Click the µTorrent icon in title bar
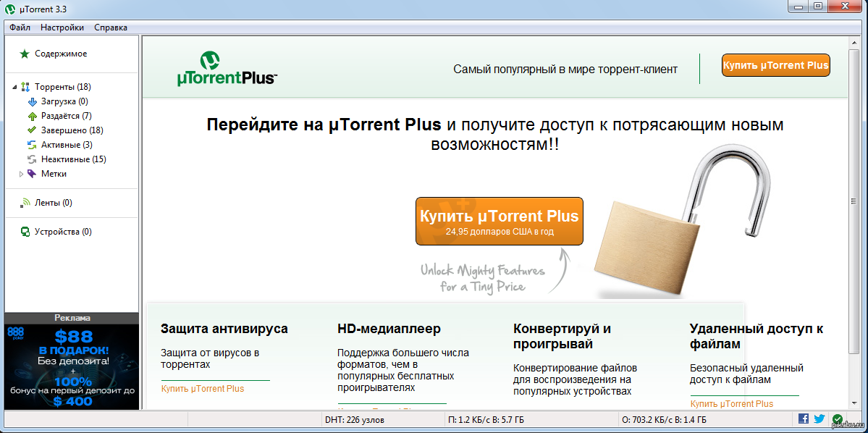This screenshot has width=868, height=433. click(9, 8)
